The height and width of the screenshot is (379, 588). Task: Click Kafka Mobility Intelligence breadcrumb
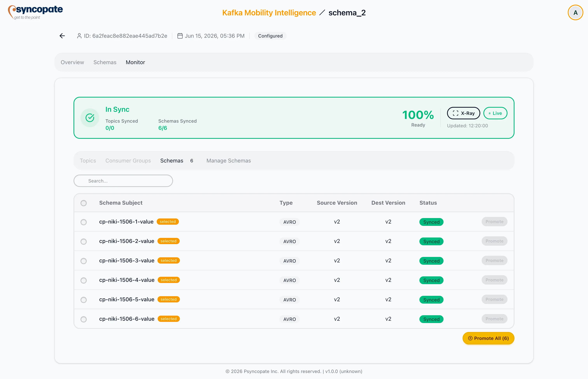point(269,13)
